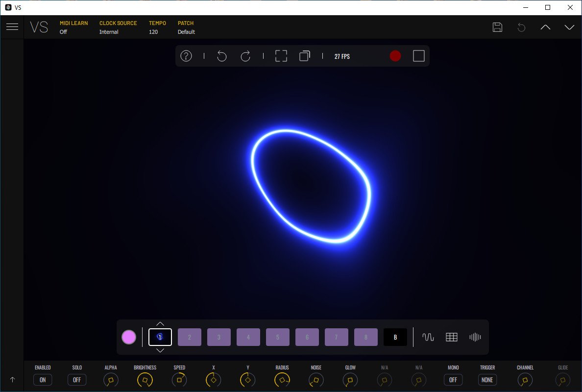Toggle the MONO OFF switch
The image size is (582, 392).
point(453,380)
